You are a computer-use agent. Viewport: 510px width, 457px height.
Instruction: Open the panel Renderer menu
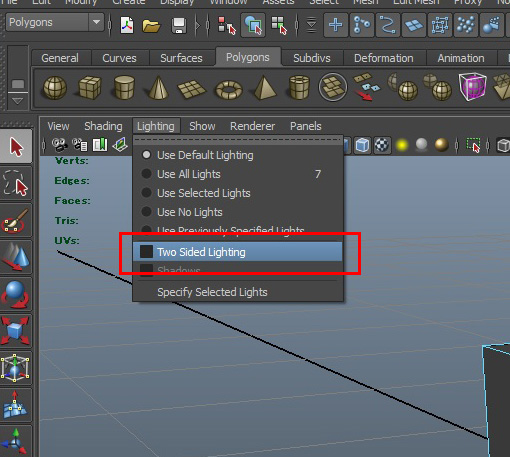[x=252, y=126]
